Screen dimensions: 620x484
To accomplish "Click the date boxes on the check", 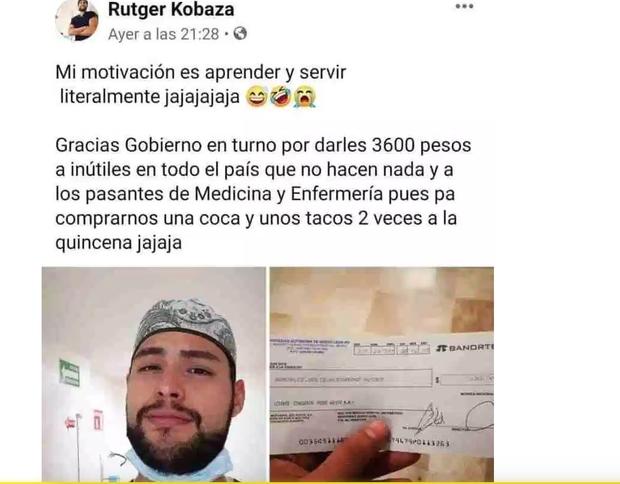I will [391, 348].
